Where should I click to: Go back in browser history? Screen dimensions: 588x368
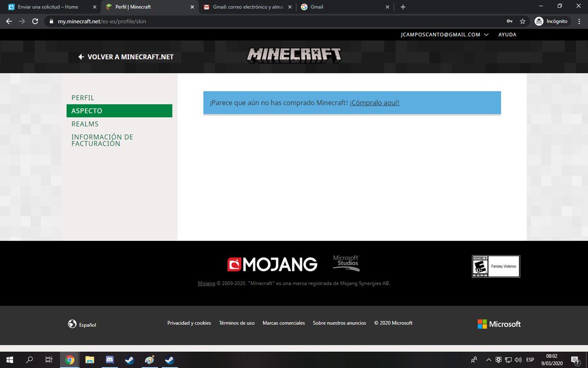tap(9, 21)
